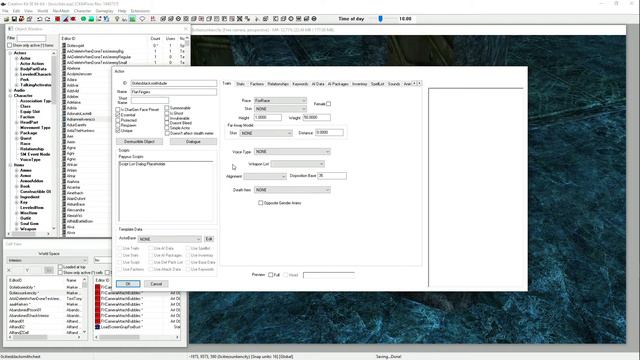
Task: Switch to the SpellList tab
Action: [378, 84]
